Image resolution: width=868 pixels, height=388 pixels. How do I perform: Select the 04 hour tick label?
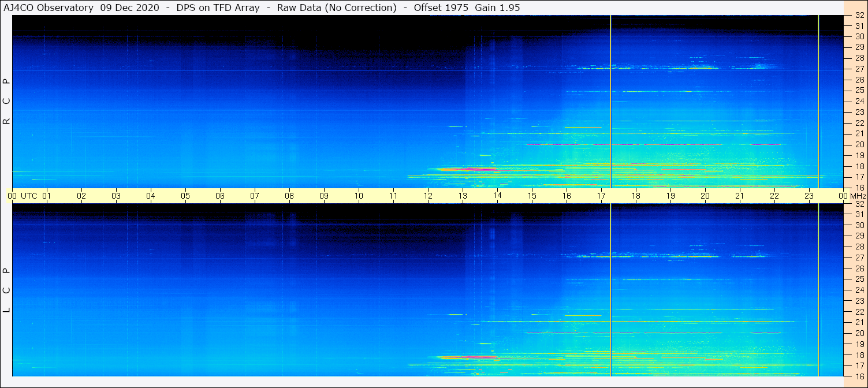151,196
